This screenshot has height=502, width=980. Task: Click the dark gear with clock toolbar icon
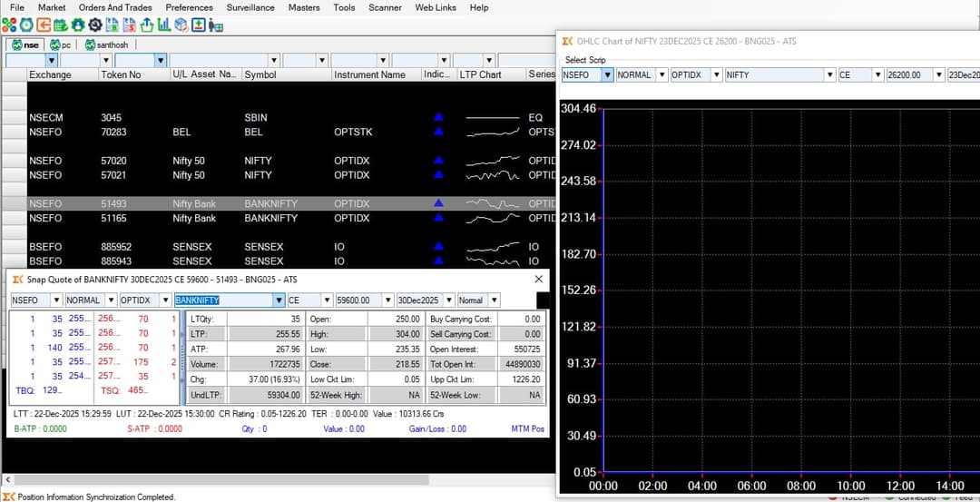coord(95,25)
